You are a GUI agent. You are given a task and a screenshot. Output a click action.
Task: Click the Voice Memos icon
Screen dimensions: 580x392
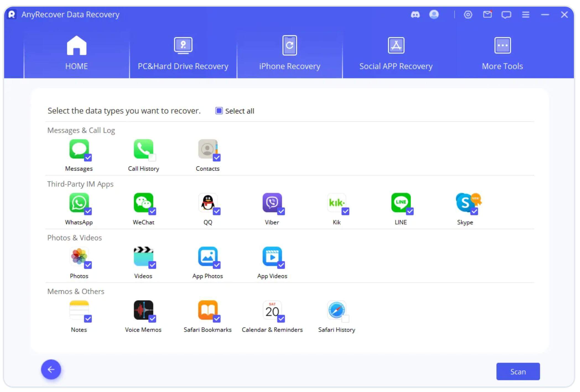[x=143, y=310]
